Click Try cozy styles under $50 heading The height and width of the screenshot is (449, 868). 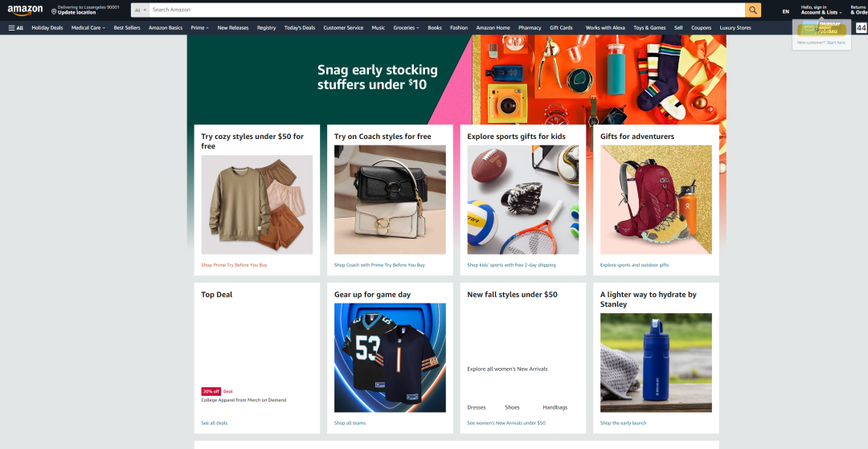(252, 141)
